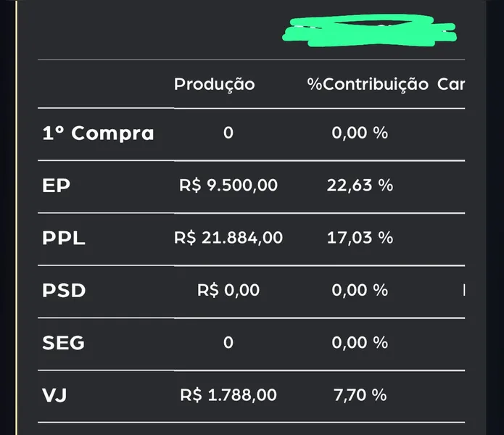The height and width of the screenshot is (435, 504).
Task: Click the 22,63 % contribution value
Action: 360,186
